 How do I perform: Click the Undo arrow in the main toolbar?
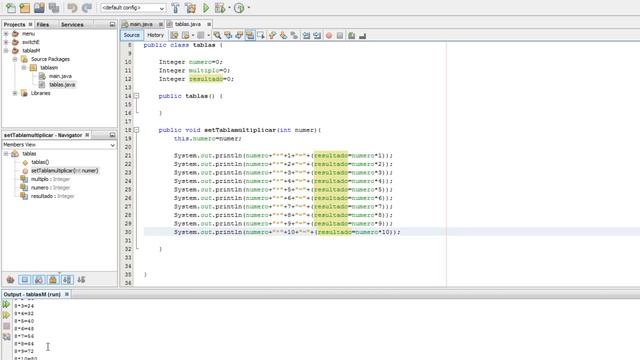click(72, 8)
